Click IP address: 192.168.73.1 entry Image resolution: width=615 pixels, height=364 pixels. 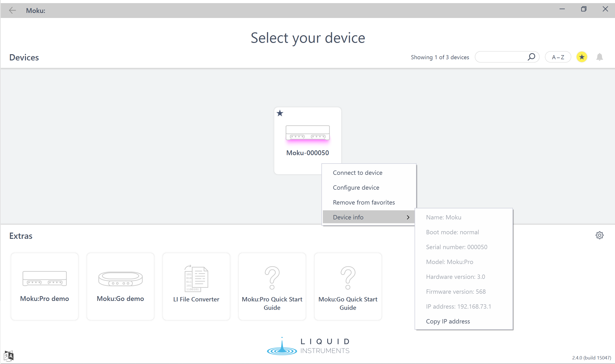[464, 307]
